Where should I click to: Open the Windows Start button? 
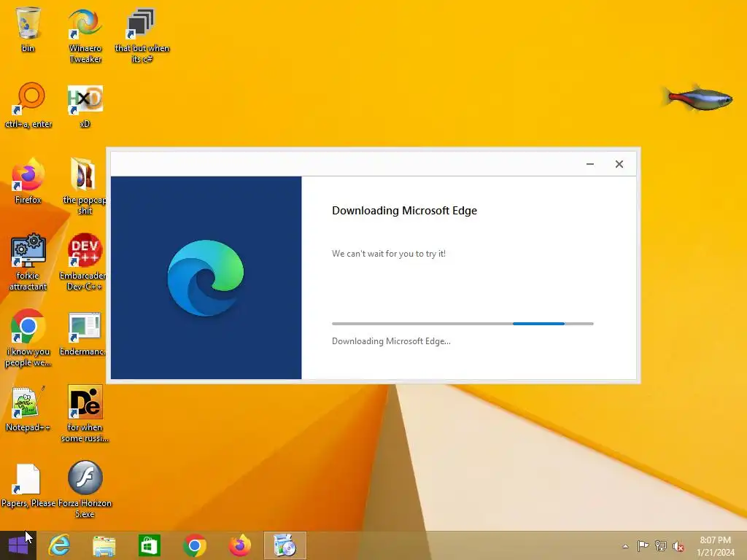point(18,545)
